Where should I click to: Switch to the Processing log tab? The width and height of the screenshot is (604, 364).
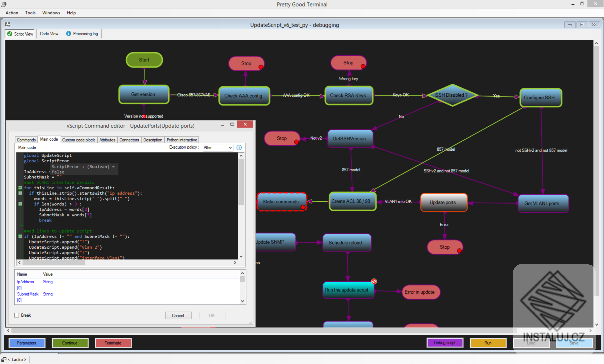(82, 34)
